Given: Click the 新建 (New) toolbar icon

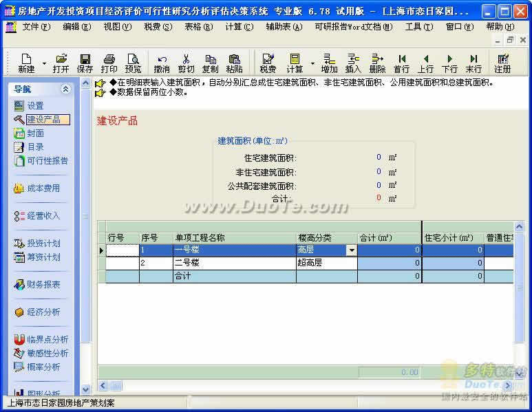Looking at the screenshot, I should (26, 63).
